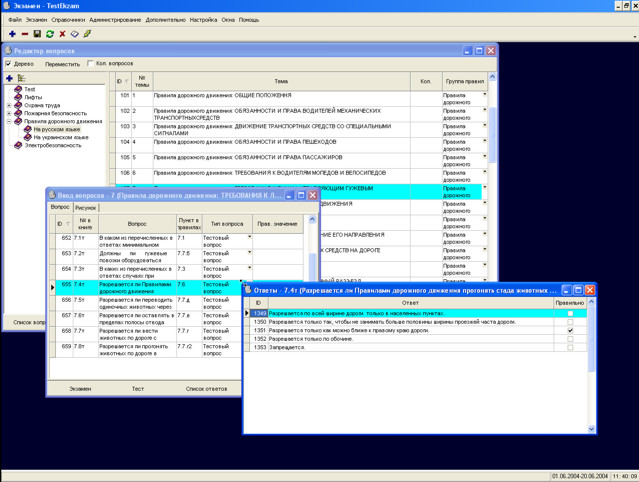Image resolution: width=639 pixels, height=482 pixels.
Task: Select the На украинском языке tree item
Action: click(x=60, y=137)
